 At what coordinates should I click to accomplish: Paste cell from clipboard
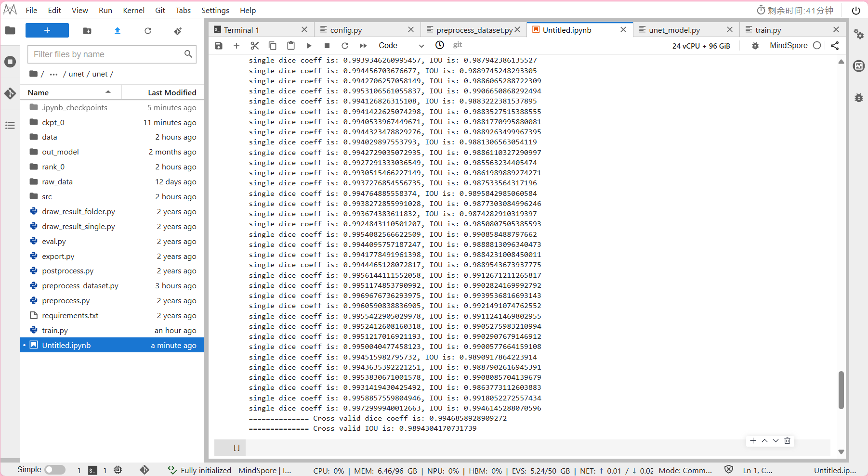[291, 45]
